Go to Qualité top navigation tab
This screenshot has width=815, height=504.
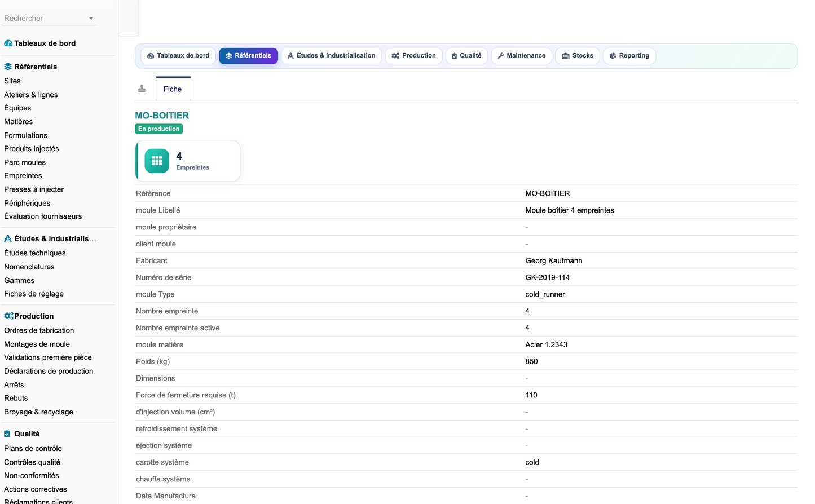click(466, 56)
